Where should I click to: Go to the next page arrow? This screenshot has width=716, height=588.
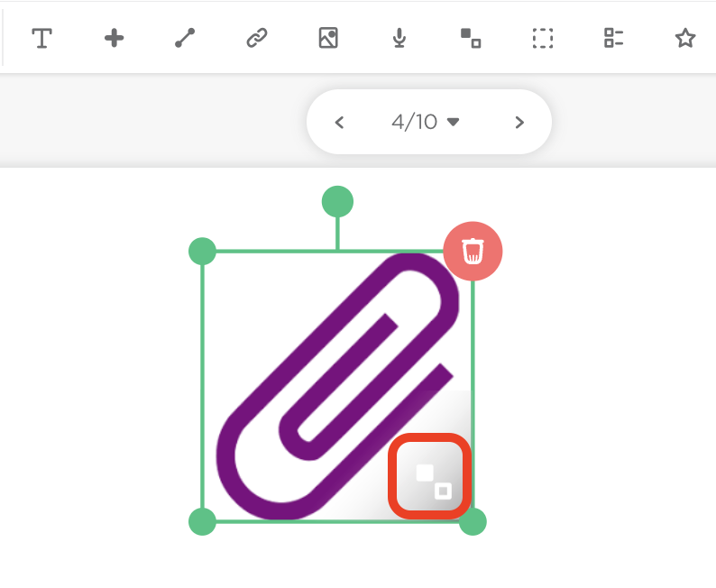click(x=519, y=123)
